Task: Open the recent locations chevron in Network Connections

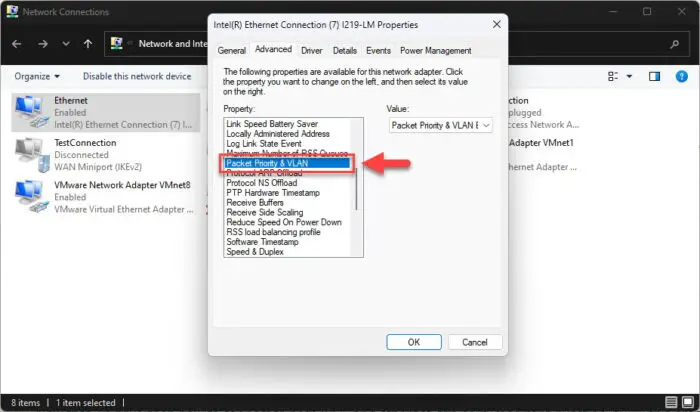Action: [x=66, y=44]
